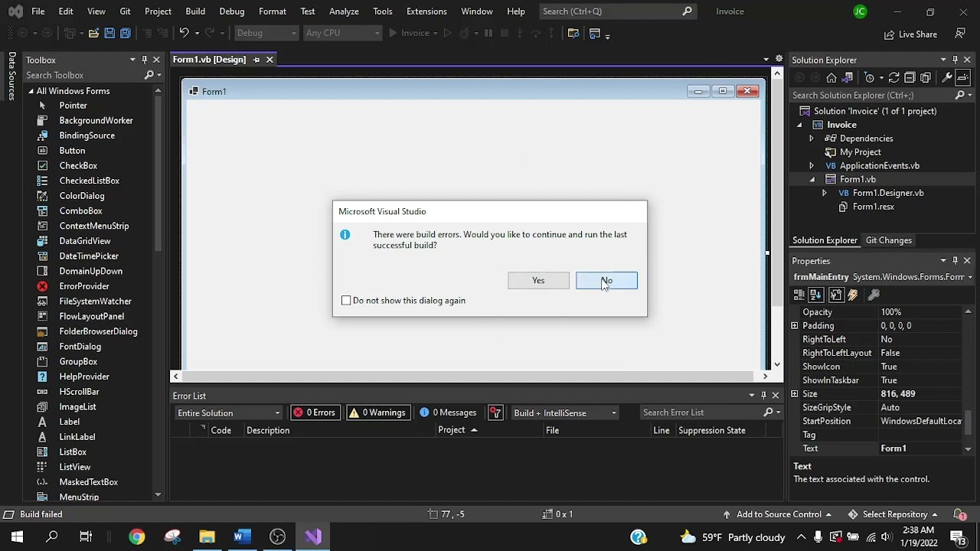Check 'Do not show this dialog again'
This screenshot has width=980, height=551.
tap(346, 301)
